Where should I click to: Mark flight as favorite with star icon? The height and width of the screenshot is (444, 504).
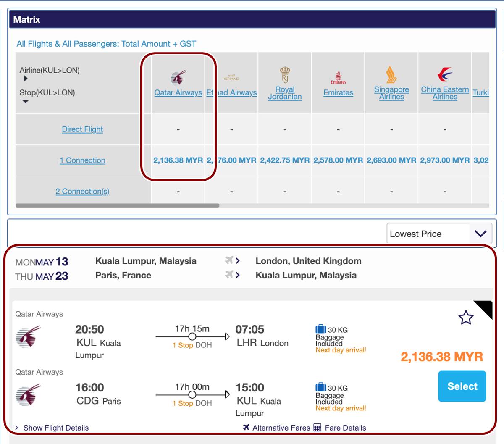click(466, 318)
